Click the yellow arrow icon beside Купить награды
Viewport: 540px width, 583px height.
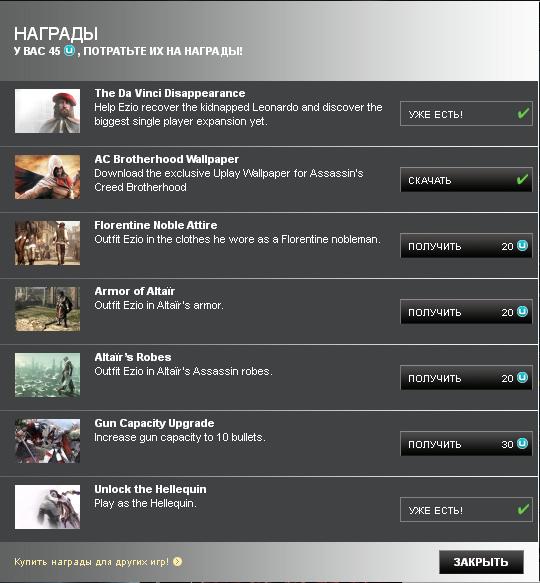coord(177,561)
